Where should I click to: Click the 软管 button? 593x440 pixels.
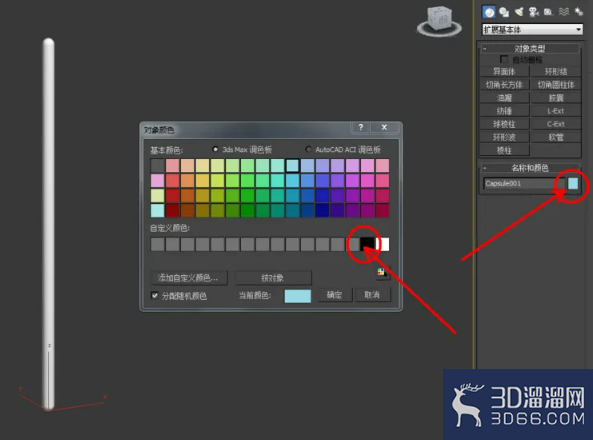pos(556,137)
